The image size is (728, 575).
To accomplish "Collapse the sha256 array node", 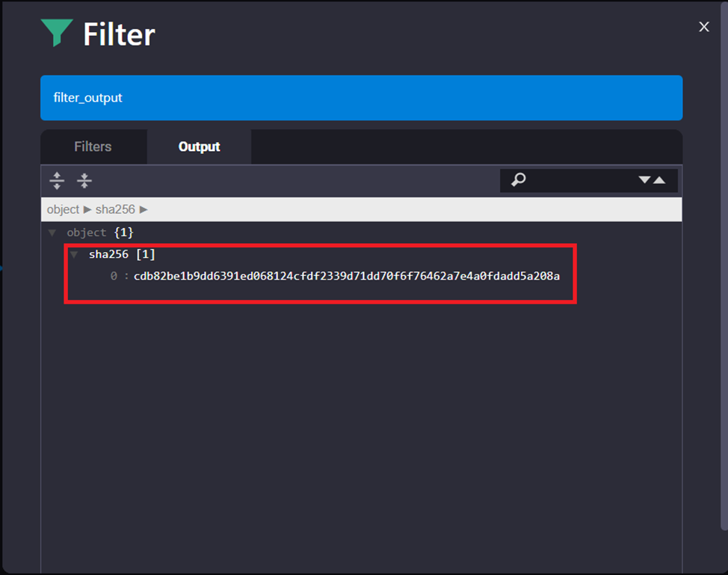I will coord(74,254).
